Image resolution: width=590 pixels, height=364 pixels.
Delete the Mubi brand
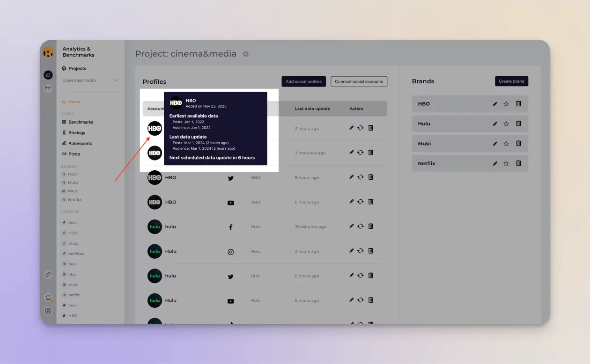click(x=518, y=144)
